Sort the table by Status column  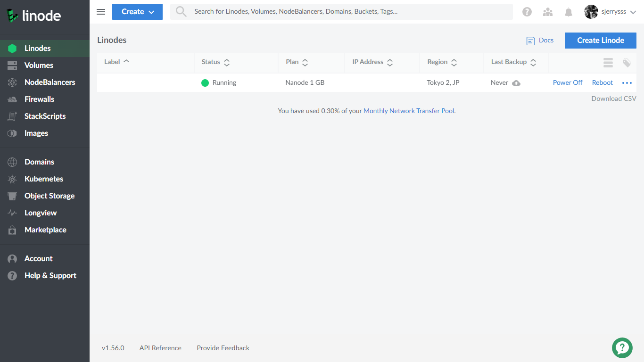click(x=215, y=62)
